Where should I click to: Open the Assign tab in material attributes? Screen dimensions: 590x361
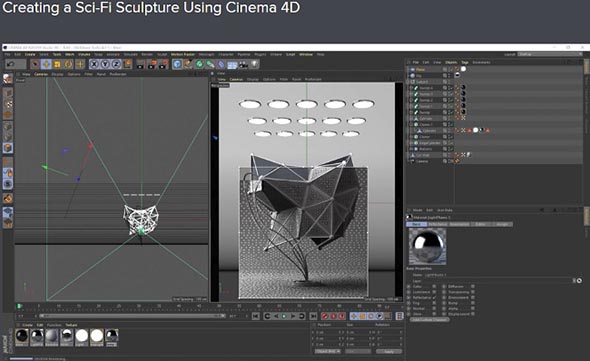(x=502, y=224)
